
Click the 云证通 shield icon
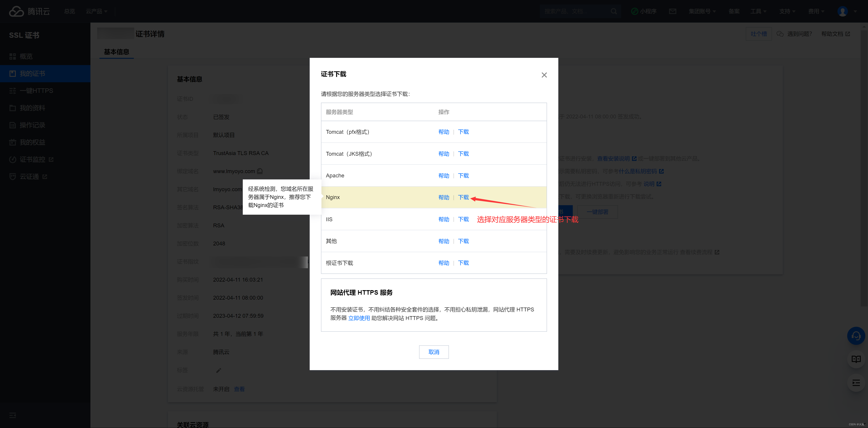click(x=12, y=176)
